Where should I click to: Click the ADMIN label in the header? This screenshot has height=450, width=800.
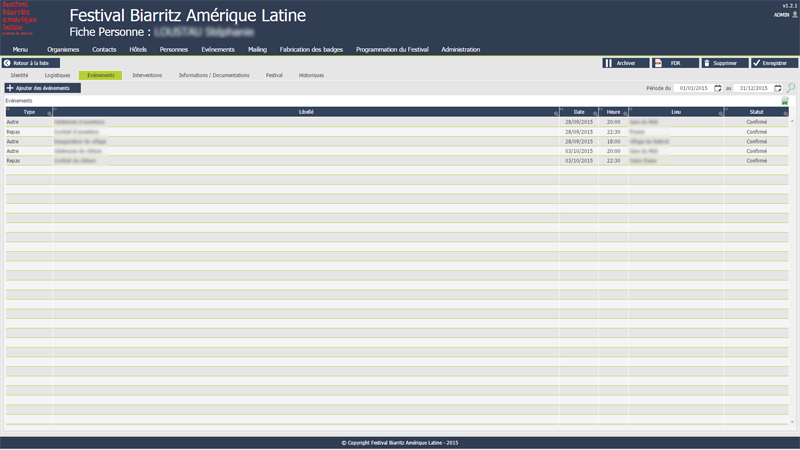(x=781, y=15)
